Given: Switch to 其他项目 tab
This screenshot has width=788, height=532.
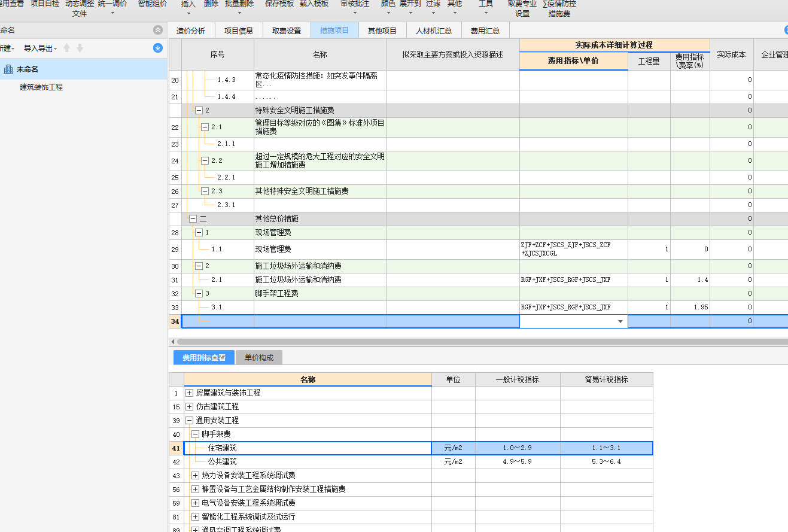Looking at the screenshot, I should (382, 31).
